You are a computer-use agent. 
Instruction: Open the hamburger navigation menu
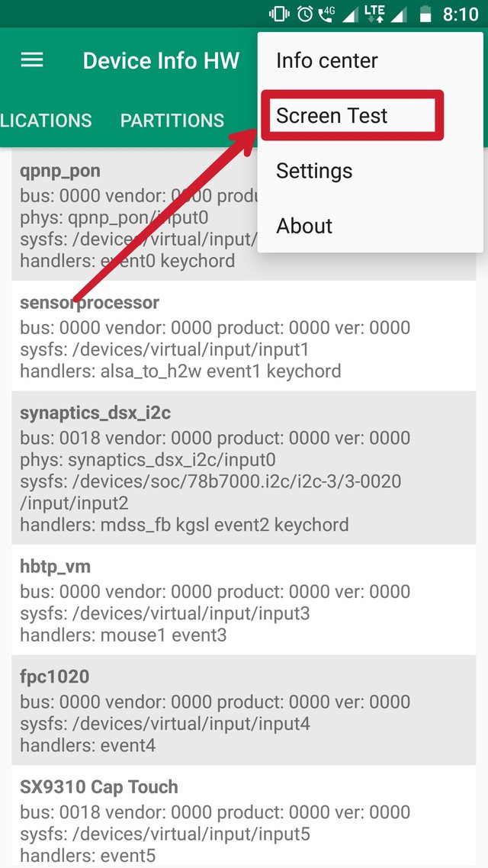click(32, 60)
